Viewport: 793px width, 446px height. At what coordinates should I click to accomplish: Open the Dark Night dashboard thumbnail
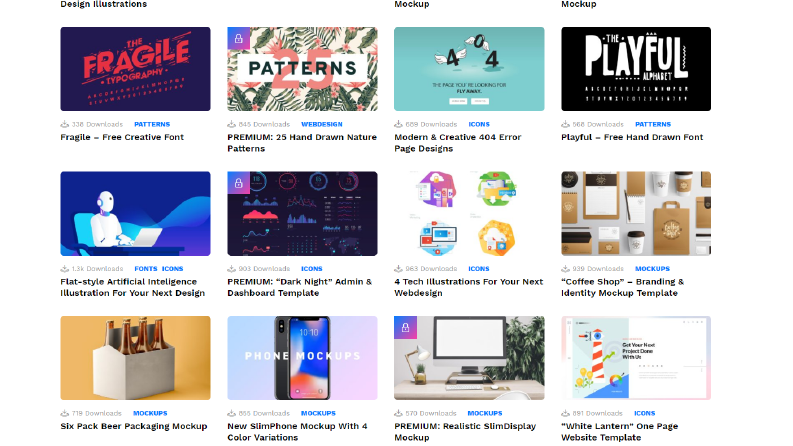pyautogui.click(x=302, y=213)
